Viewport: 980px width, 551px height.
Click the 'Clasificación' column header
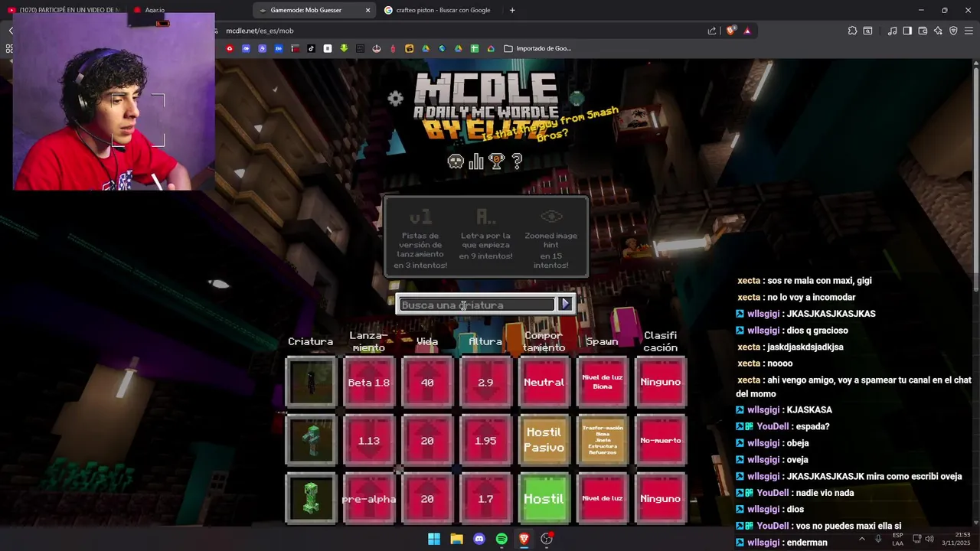[x=660, y=341]
